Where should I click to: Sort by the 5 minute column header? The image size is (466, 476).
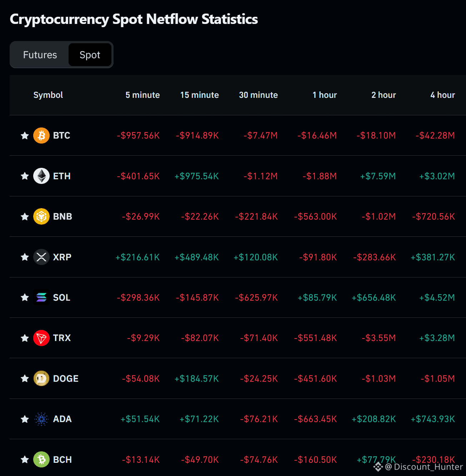[142, 95]
